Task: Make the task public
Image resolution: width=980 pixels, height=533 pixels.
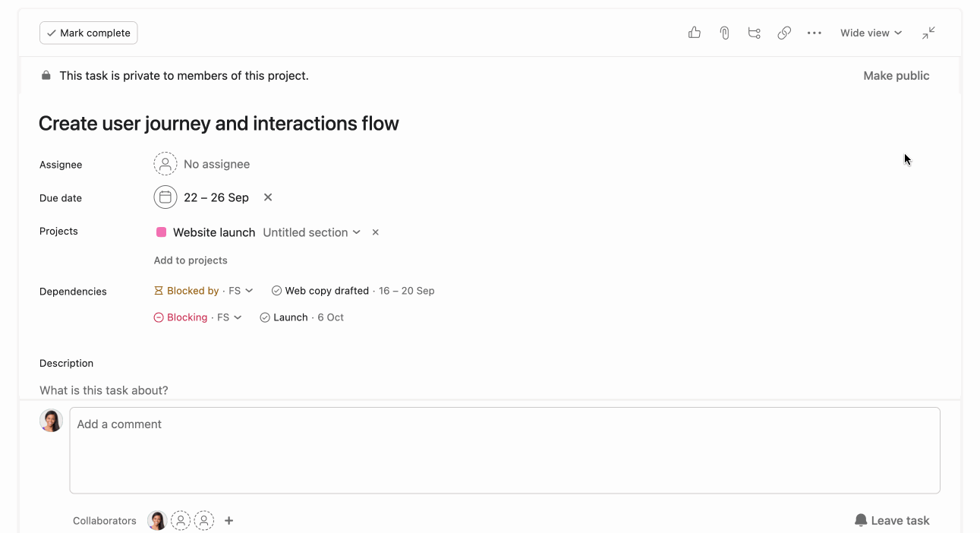Action: (x=896, y=75)
